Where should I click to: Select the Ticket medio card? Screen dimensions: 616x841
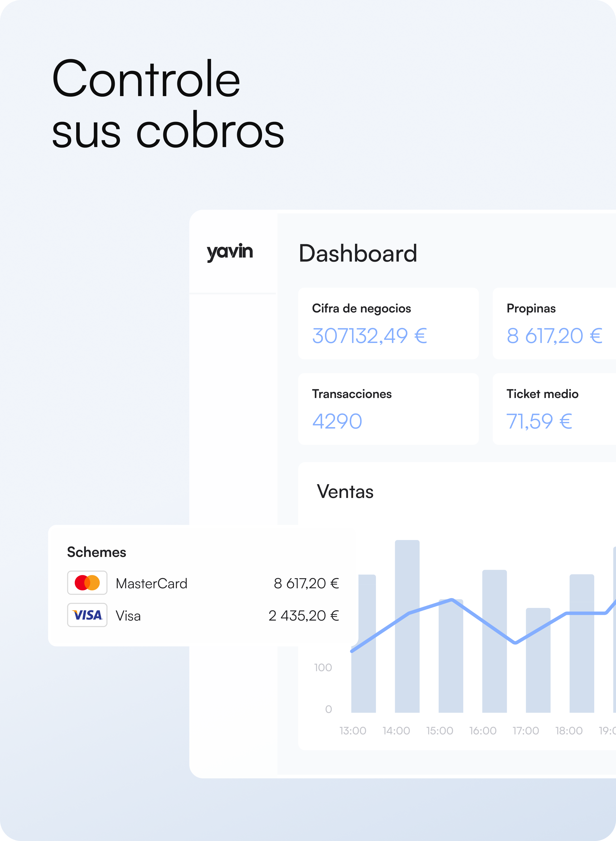click(554, 409)
